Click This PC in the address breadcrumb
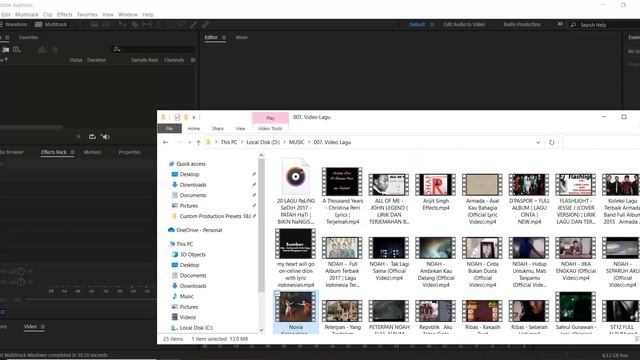Image resolution: width=640 pixels, height=360 pixels. (x=229, y=142)
